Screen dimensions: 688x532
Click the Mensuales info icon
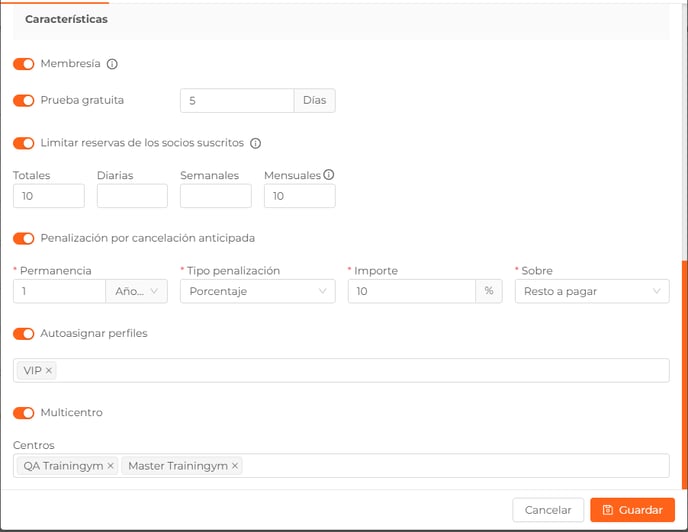(x=329, y=175)
